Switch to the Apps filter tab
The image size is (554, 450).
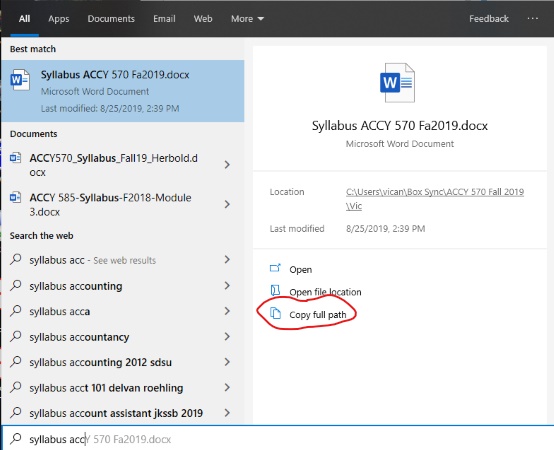pos(59,19)
